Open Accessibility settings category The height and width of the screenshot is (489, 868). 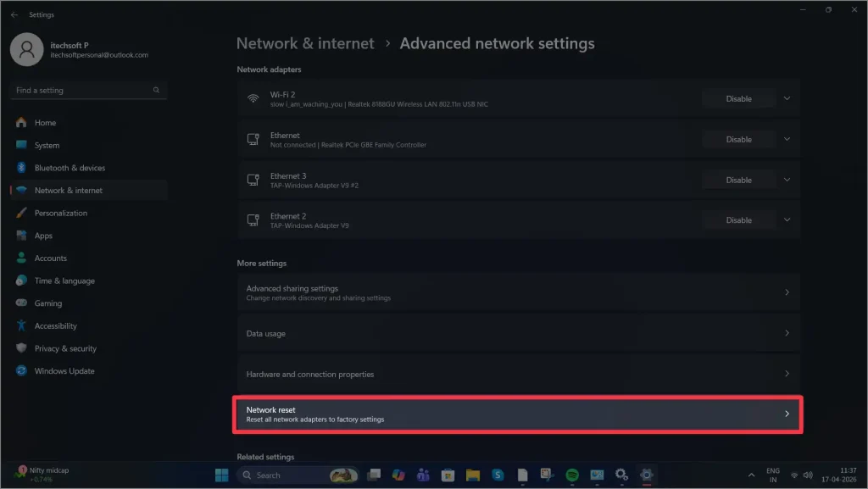[x=88, y=325]
